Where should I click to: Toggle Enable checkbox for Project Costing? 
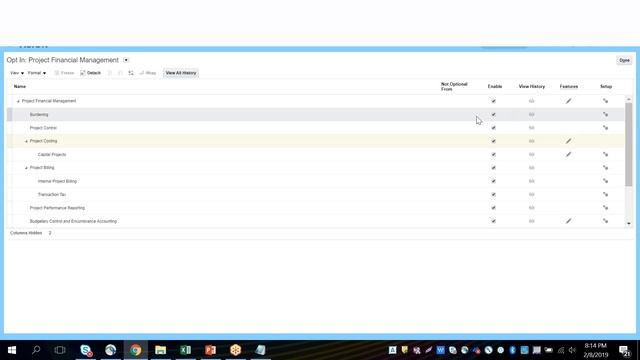(493, 141)
